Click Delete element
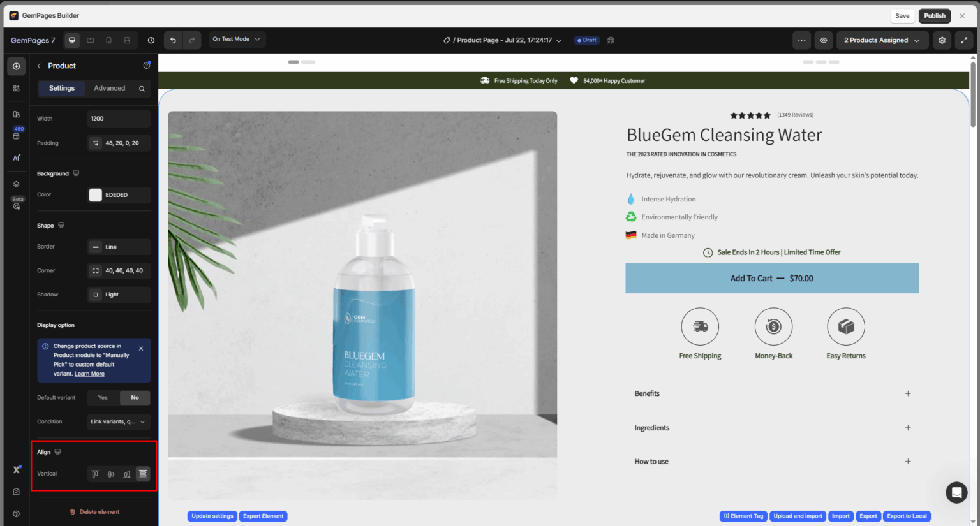The height and width of the screenshot is (526, 980). point(94,512)
